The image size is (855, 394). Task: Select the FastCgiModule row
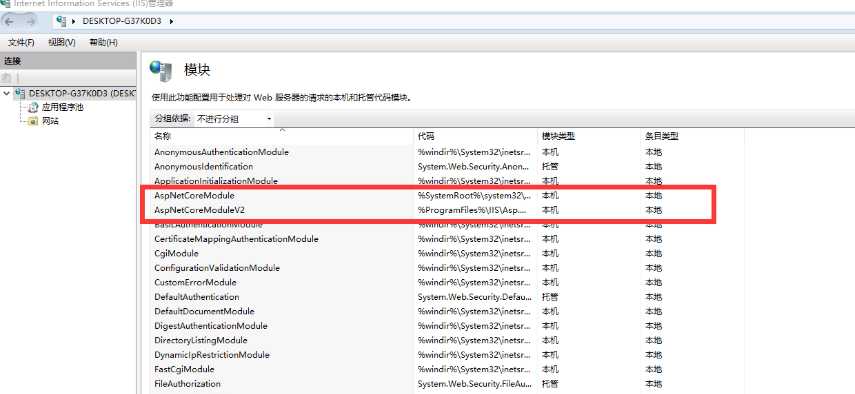click(447, 369)
